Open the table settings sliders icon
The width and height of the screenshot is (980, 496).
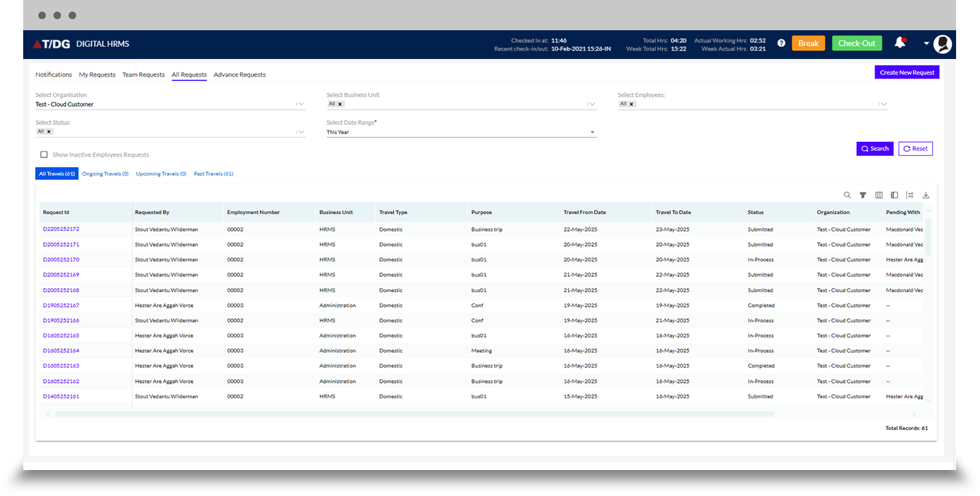pos(910,195)
